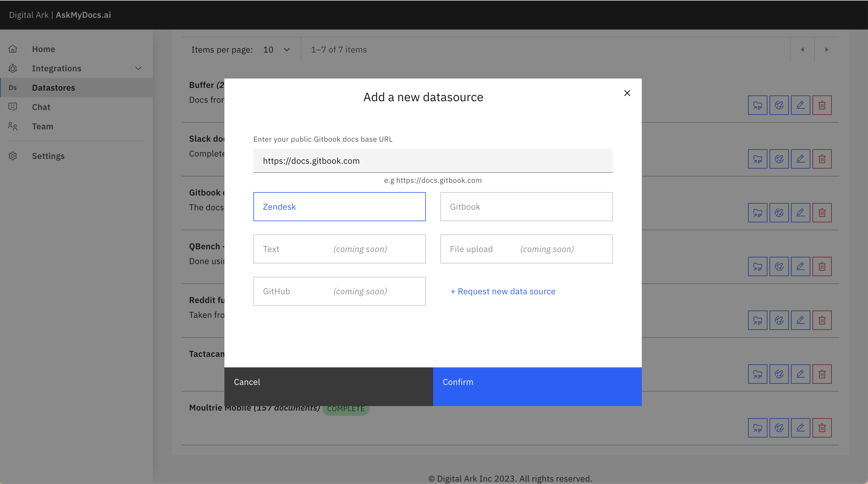
Task: Click the rocket sync icon on Tactacam row
Action: click(x=779, y=374)
